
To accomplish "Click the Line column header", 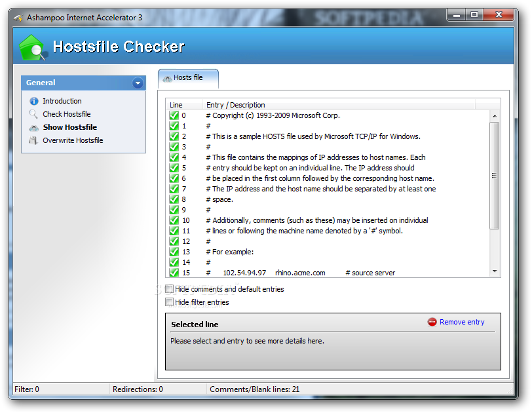I will pyautogui.click(x=184, y=104).
